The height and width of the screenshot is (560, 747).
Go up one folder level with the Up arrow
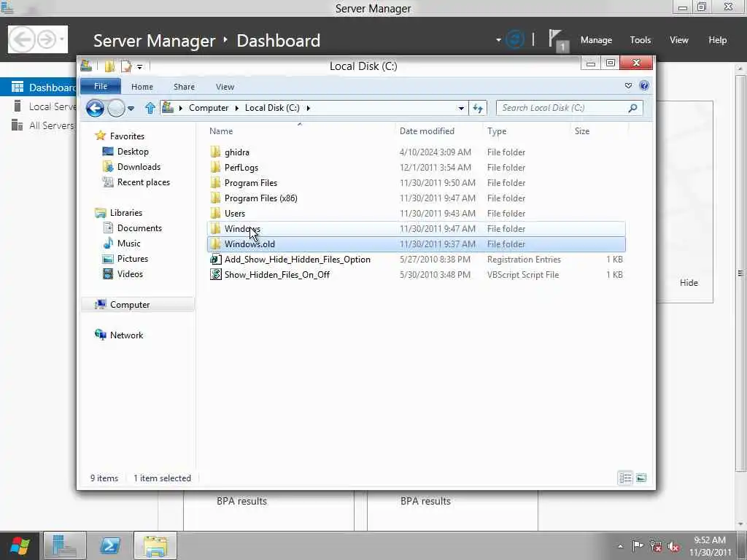(x=150, y=108)
